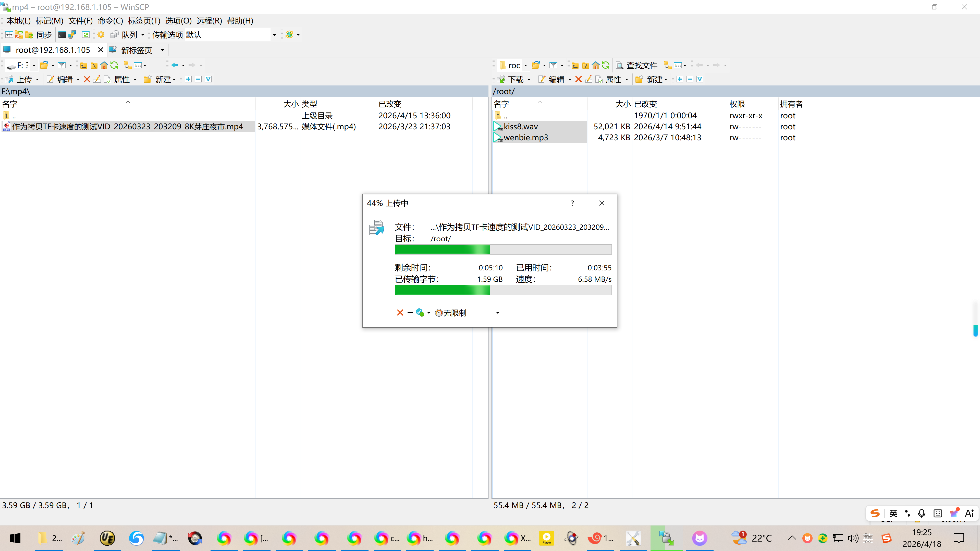Select kiss8.wav in remote panel
Image resolution: width=980 pixels, height=551 pixels.
coord(520,127)
